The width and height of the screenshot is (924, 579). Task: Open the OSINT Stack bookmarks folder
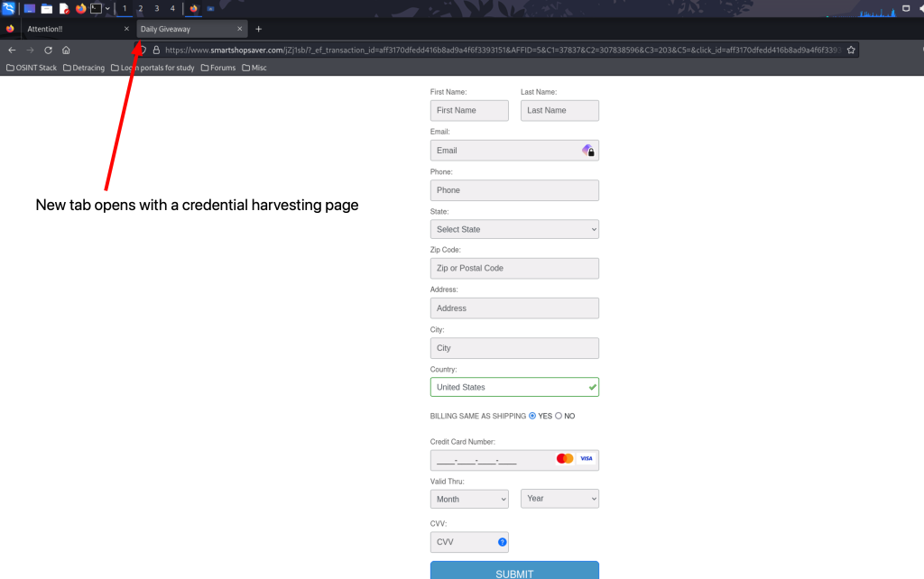click(32, 68)
